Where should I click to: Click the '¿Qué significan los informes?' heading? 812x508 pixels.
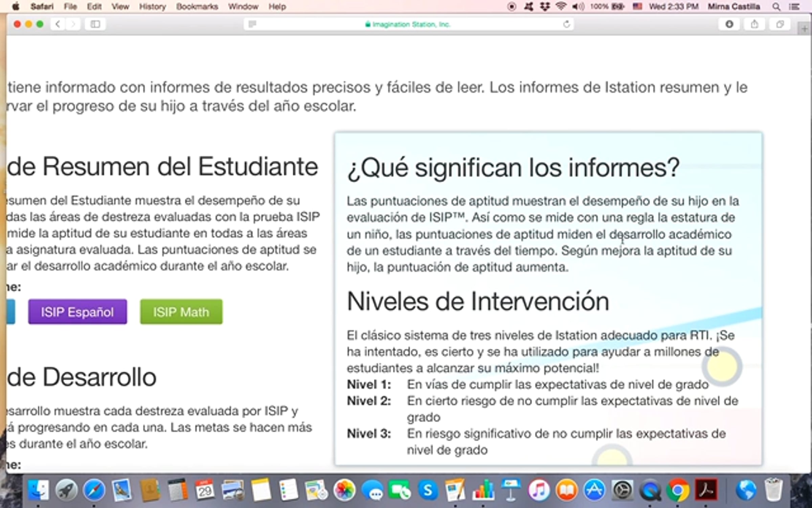click(513, 168)
